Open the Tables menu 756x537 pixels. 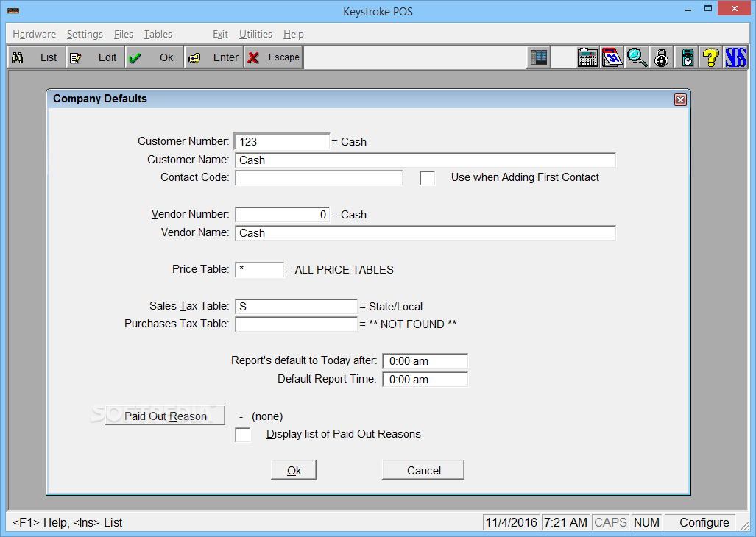[x=158, y=34]
